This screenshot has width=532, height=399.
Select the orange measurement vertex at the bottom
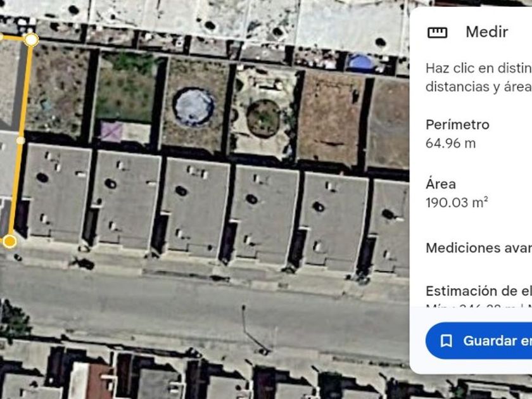[9, 241]
